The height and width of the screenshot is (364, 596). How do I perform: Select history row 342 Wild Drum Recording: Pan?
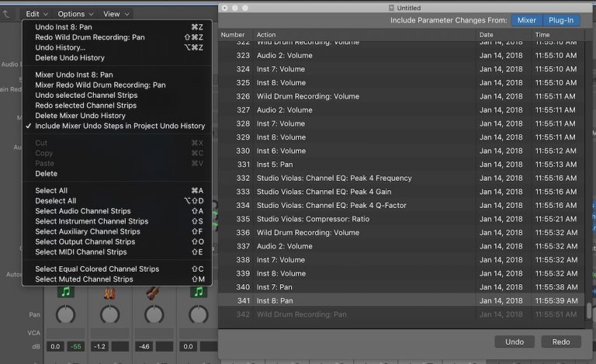[x=401, y=314]
